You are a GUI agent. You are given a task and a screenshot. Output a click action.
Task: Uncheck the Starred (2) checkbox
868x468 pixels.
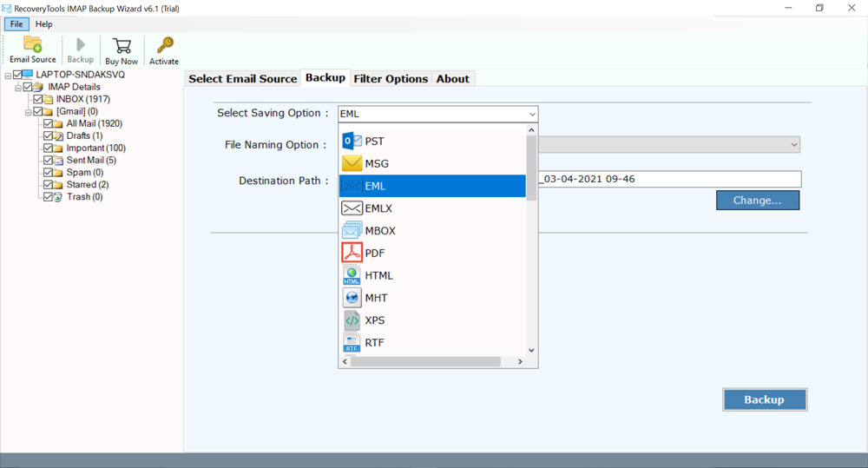click(x=48, y=184)
